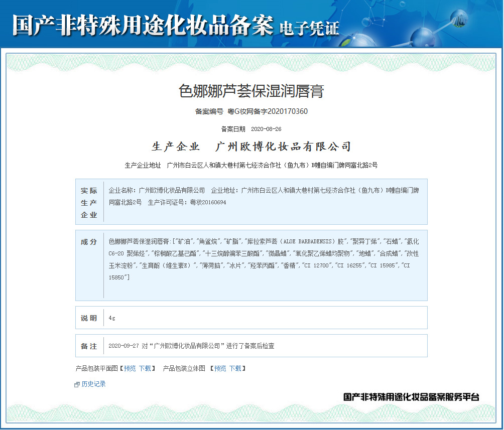The width and height of the screenshot is (504, 430).
Task: Click the 生产企业地址 address line
Action: click(251, 165)
